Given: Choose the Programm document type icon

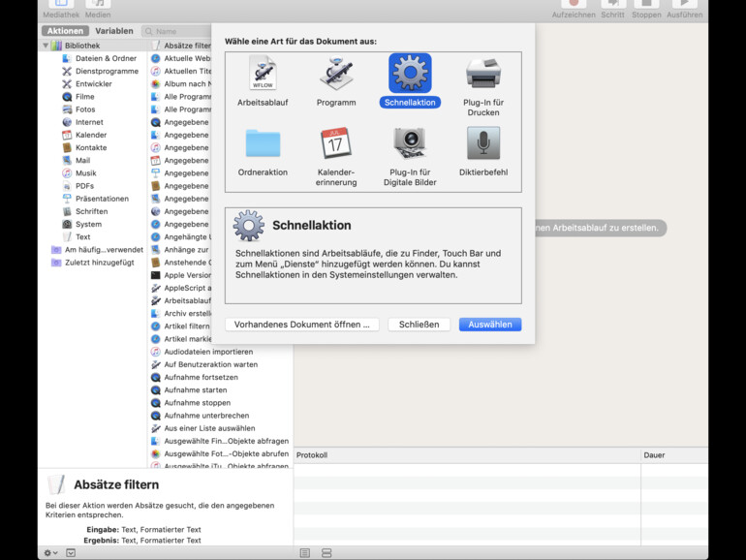Looking at the screenshot, I should (x=336, y=74).
